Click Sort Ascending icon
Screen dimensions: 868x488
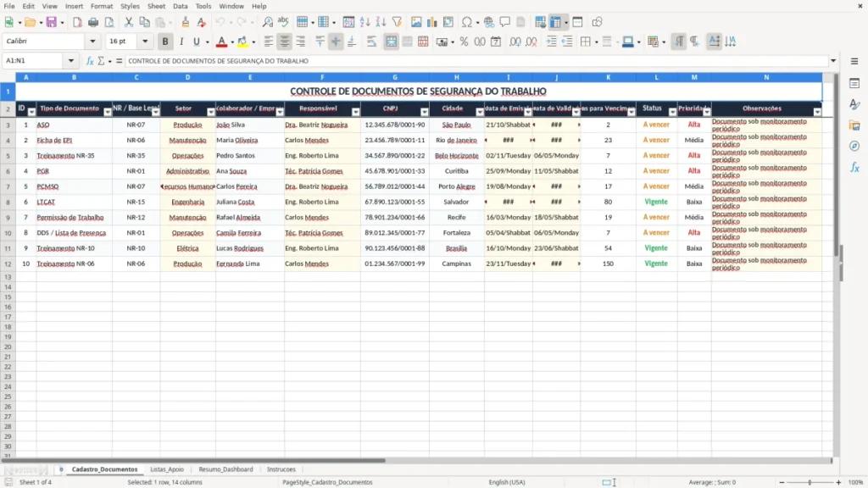click(364, 22)
